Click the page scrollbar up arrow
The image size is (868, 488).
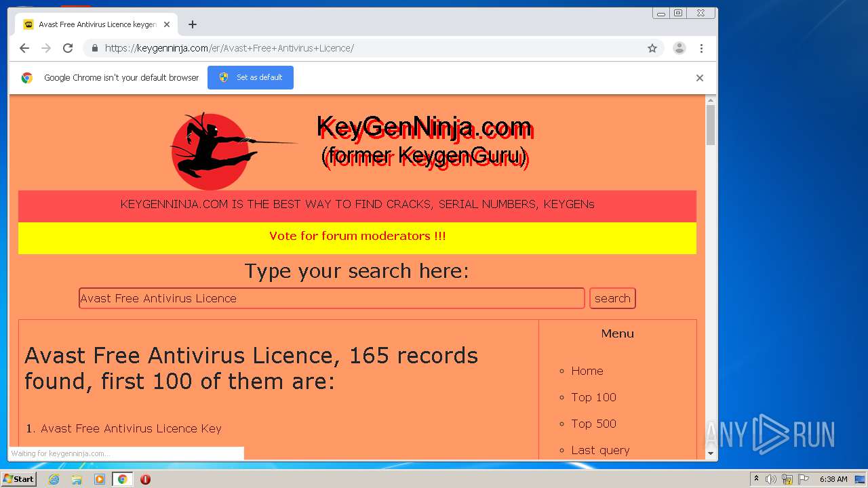pyautogui.click(x=711, y=100)
